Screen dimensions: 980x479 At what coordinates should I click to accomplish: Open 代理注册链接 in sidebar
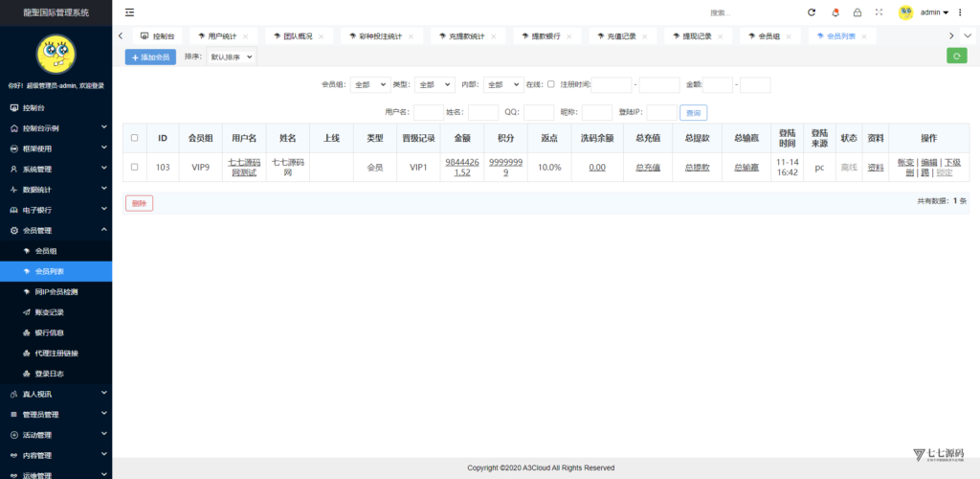56,353
